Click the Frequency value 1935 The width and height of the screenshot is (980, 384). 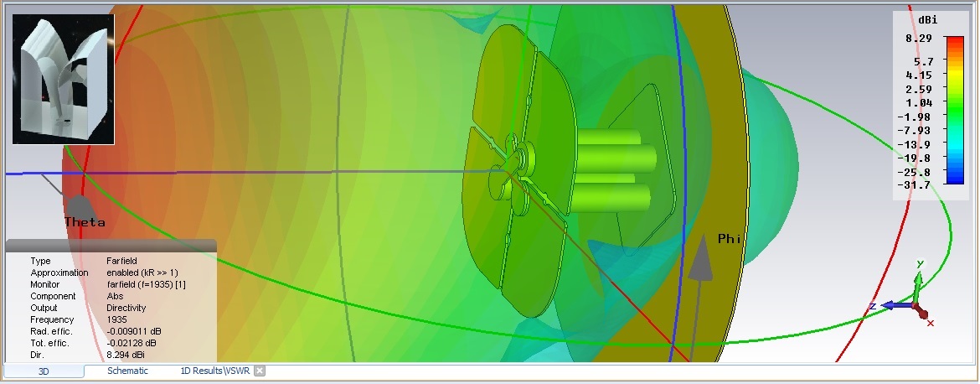116,319
